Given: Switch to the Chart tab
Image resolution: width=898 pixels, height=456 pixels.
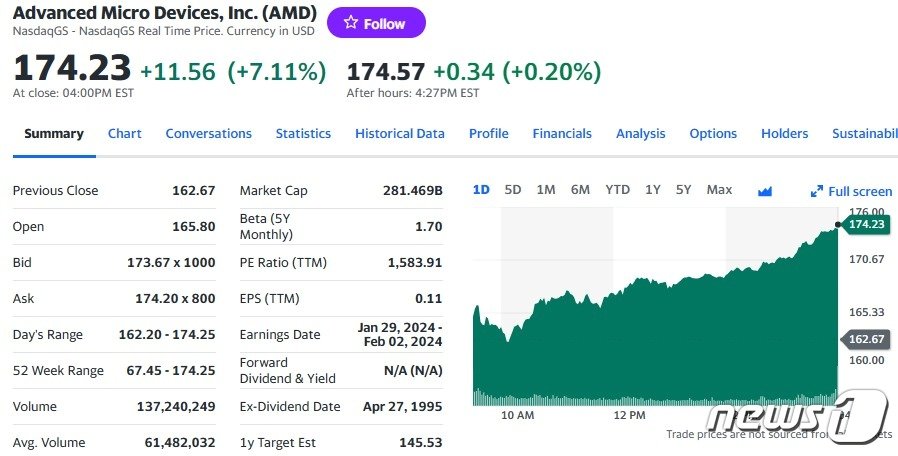Looking at the screenshot, I should coord(125,133).
